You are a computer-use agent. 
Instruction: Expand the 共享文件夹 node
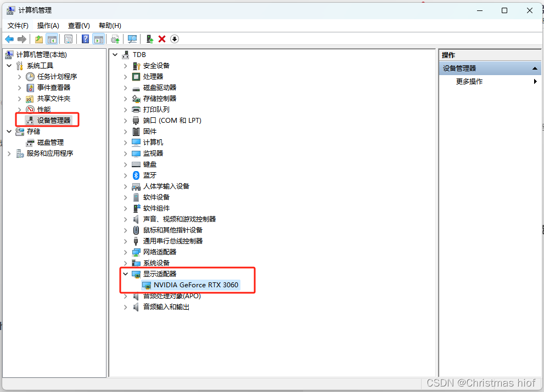tap(20, 99)
